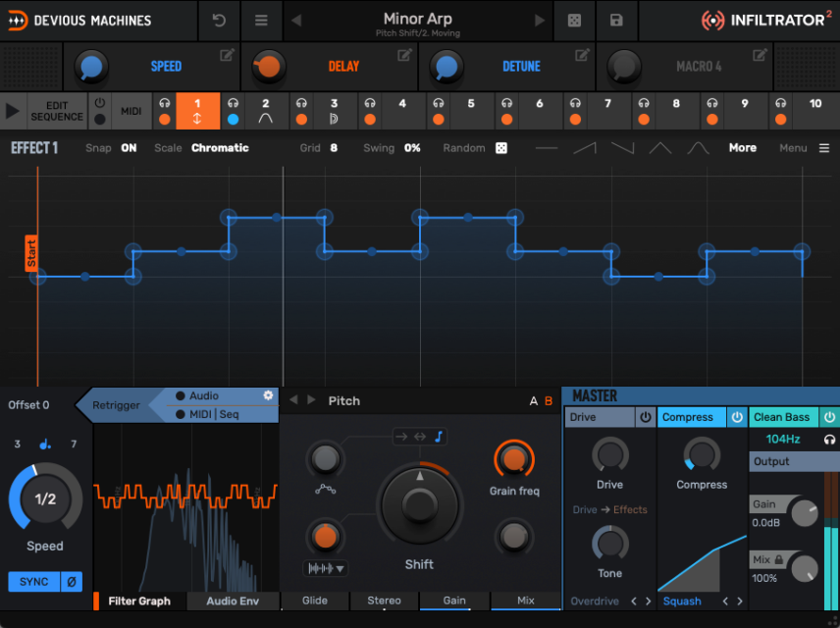The height and width of the screenshot is (628, 840).
Task: Toggle the Compress power button
Action: 737,417
